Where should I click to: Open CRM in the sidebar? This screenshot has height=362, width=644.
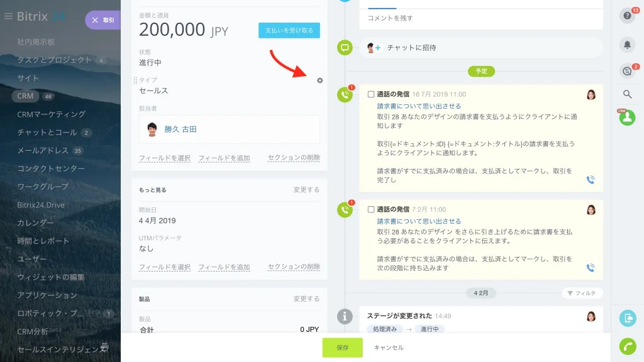(x=25, y=96)
